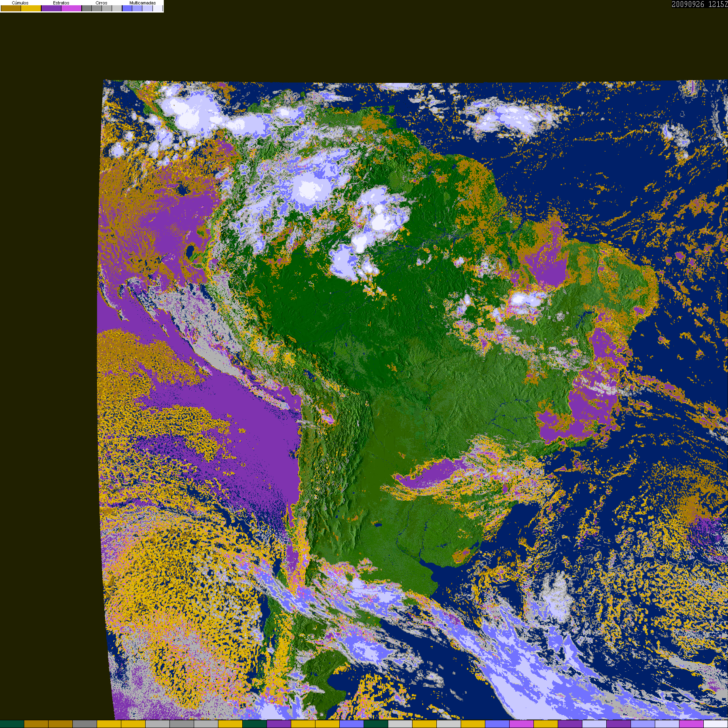Click the 20090926 timestamp text
The image size is (728, 728).
tap(688, 4)
